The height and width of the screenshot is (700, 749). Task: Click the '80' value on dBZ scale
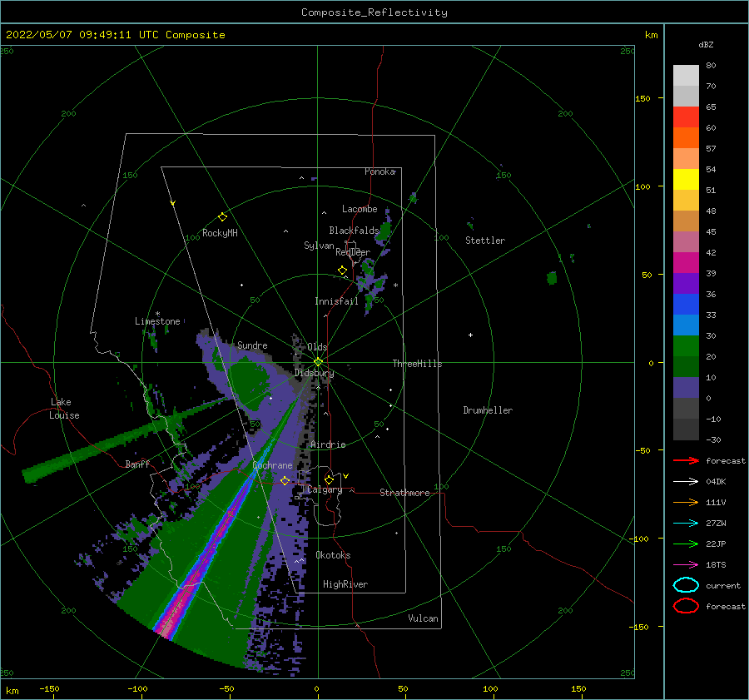(x=711, y=66)
